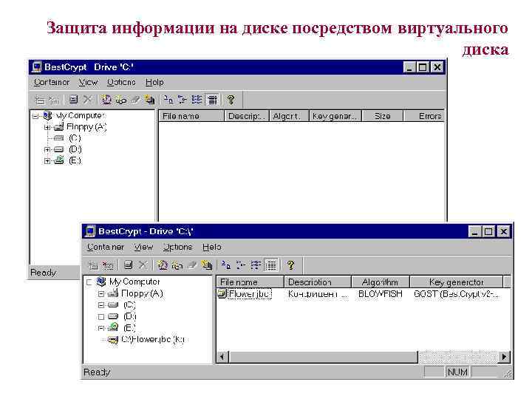Click the eraser icon in front window toolbar

tap(192, 265)
